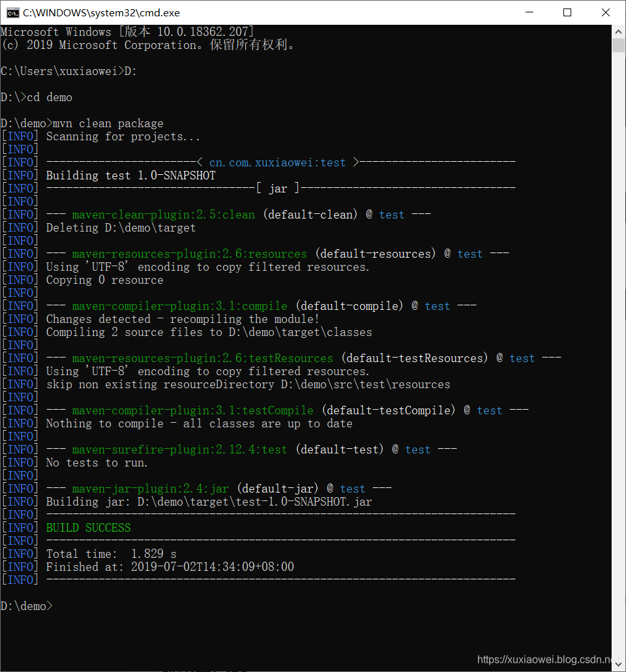Click the Finished at timestamp line

170,566
